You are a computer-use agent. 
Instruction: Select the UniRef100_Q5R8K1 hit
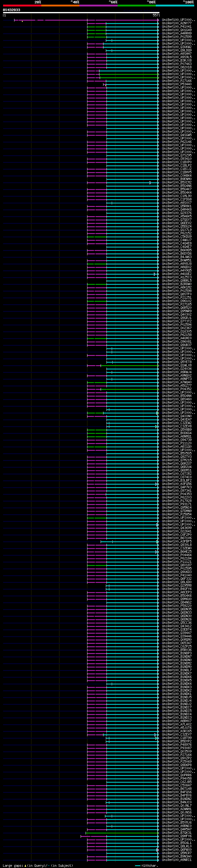[177, 206]
